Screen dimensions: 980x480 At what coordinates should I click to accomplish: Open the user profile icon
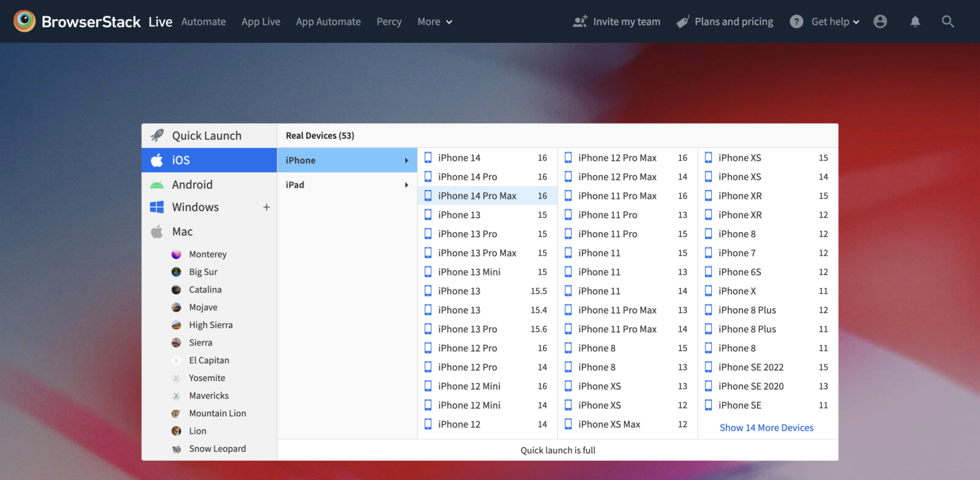[880, 21]
